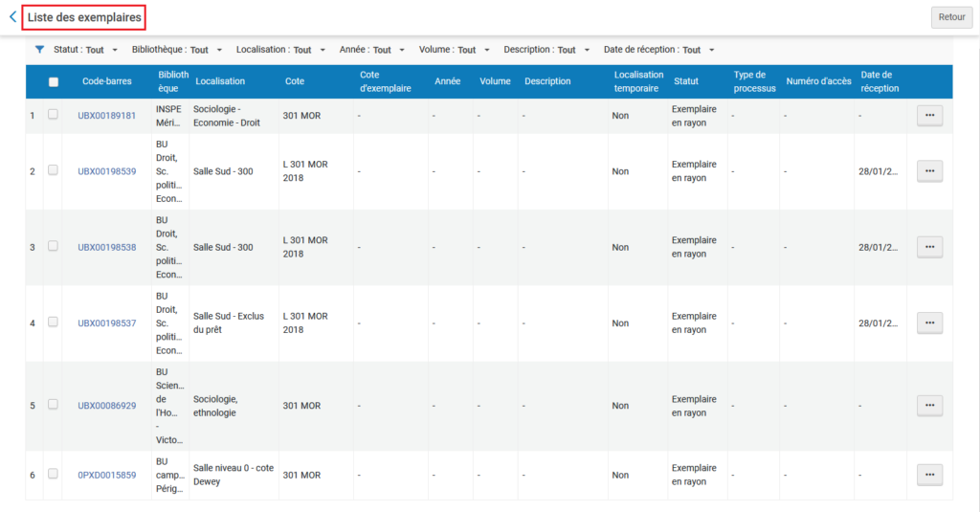Viewport: 980px width, 512px height.
Task: Select the 'Salle niveau 0 - cote Dewey' cell
Action: point(234,475)
